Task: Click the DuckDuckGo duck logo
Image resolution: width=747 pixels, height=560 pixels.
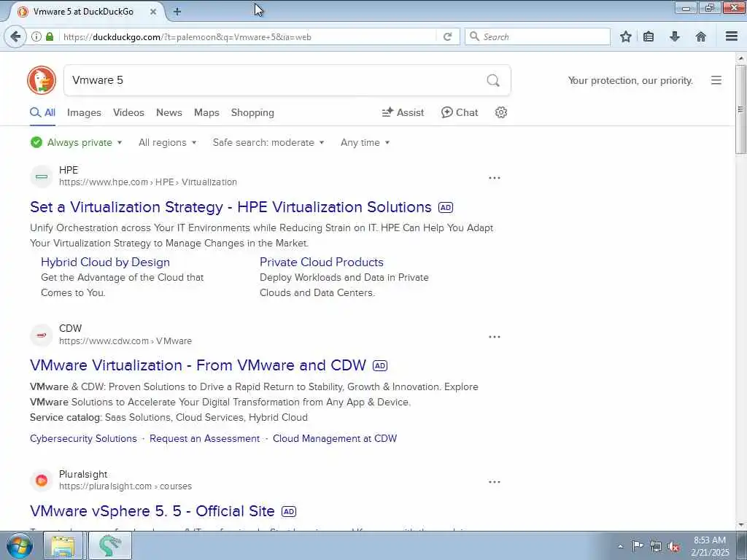Action: coord(42,80)
